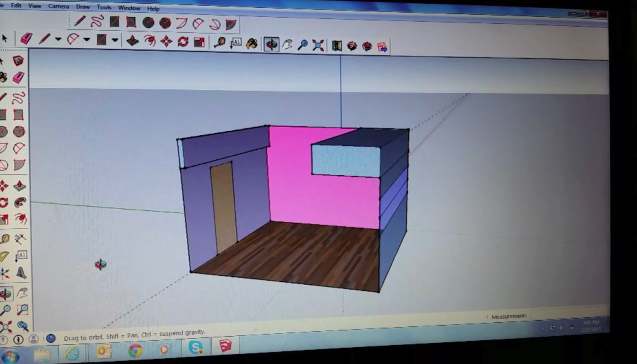Image resolution: width=637 pixels, height=364 pixels.
Task: Expand the Arc tool dropdown arrow
Action: click(x=87, y=40)
